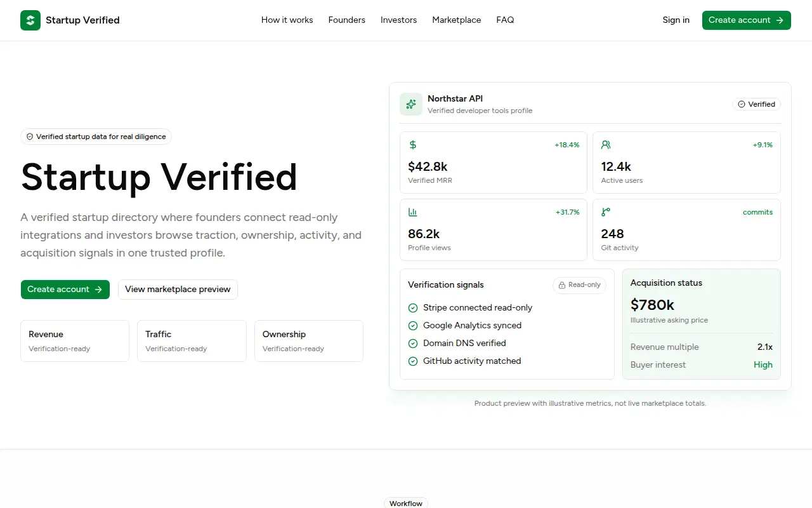Open the Investors nav link
Screen dimensions: 812x508
[398, 20]
